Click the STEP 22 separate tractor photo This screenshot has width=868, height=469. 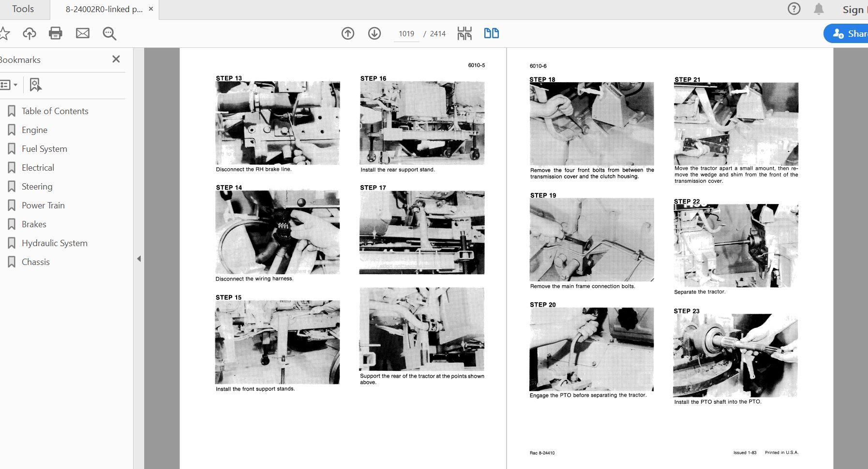click(736, 246)
